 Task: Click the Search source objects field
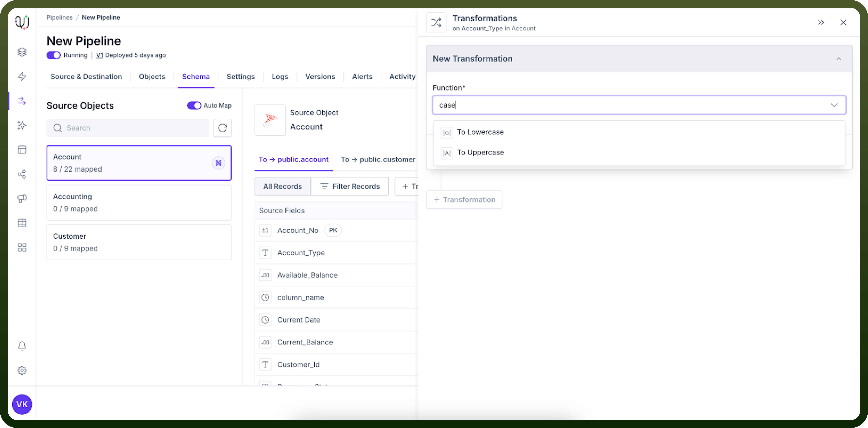coord(128,128)
